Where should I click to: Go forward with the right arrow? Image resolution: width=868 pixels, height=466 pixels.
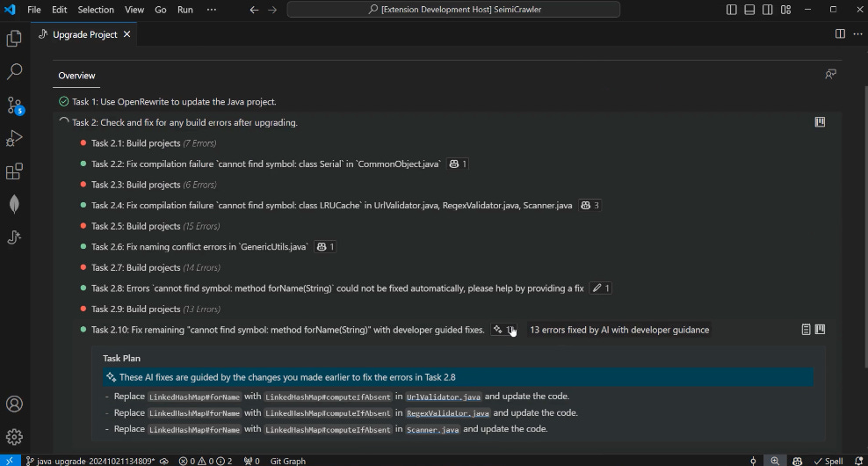click(x=272, y=10)
